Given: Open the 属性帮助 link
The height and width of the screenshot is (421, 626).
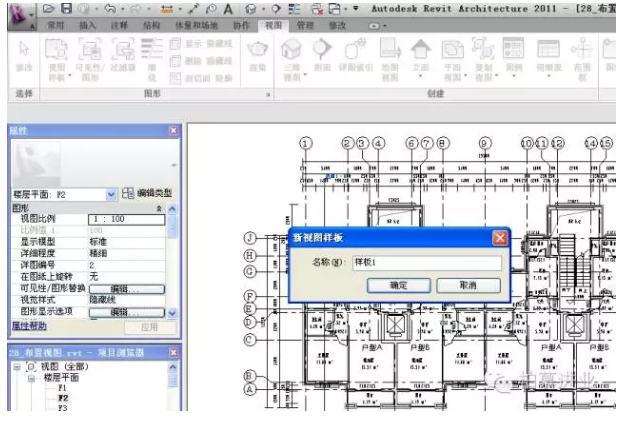Looking at the screenshot, I should click(29, 326).
